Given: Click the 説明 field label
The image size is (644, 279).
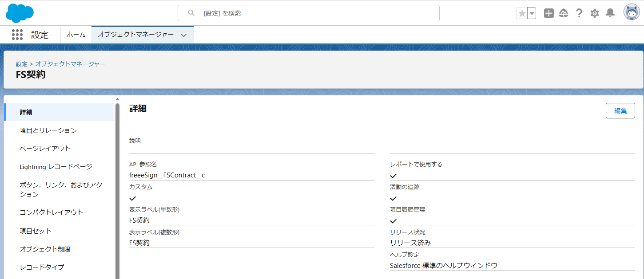Looking at the screenshot, I should click(x=135, y=141).
